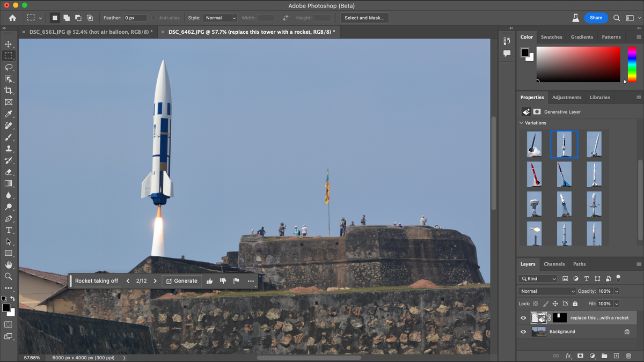Select the Crop tool
Viewport: 644px width, 362px height.
(9, 91)
